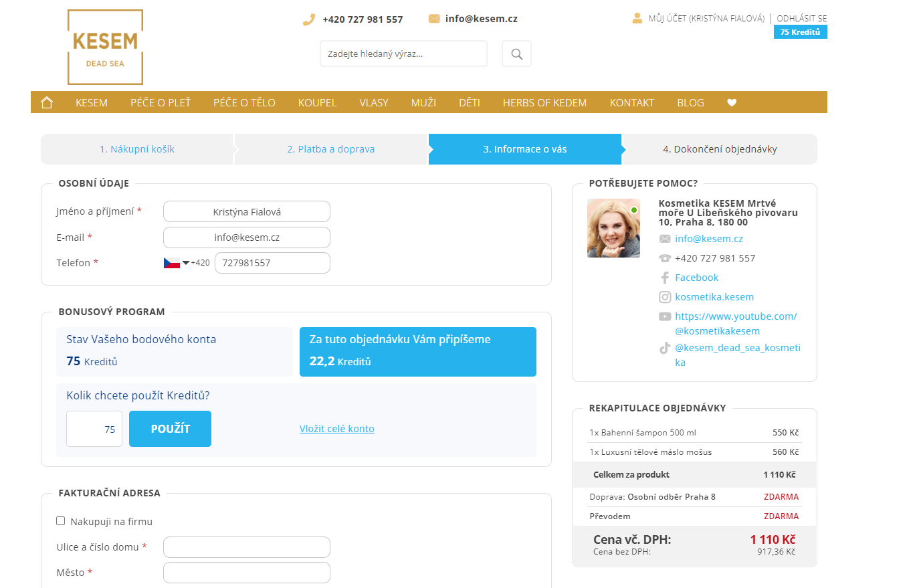Click the envelope icon beside info@kesem.cz header
This screenshot has height=588, width=915.
coord(434,19)
